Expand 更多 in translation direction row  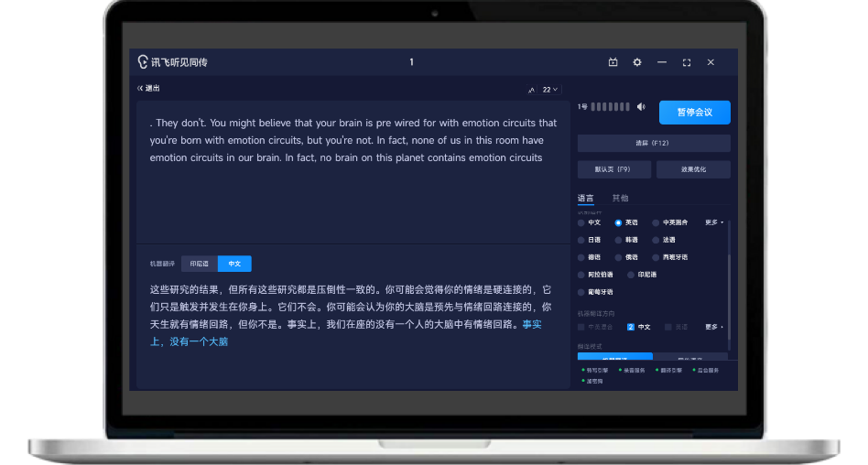[x=714, y=327]
